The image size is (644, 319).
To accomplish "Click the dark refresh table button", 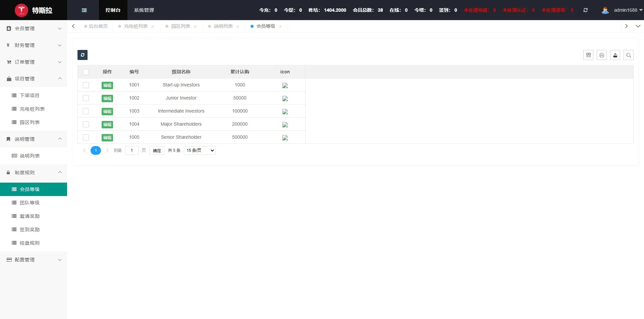I will 83,55.
